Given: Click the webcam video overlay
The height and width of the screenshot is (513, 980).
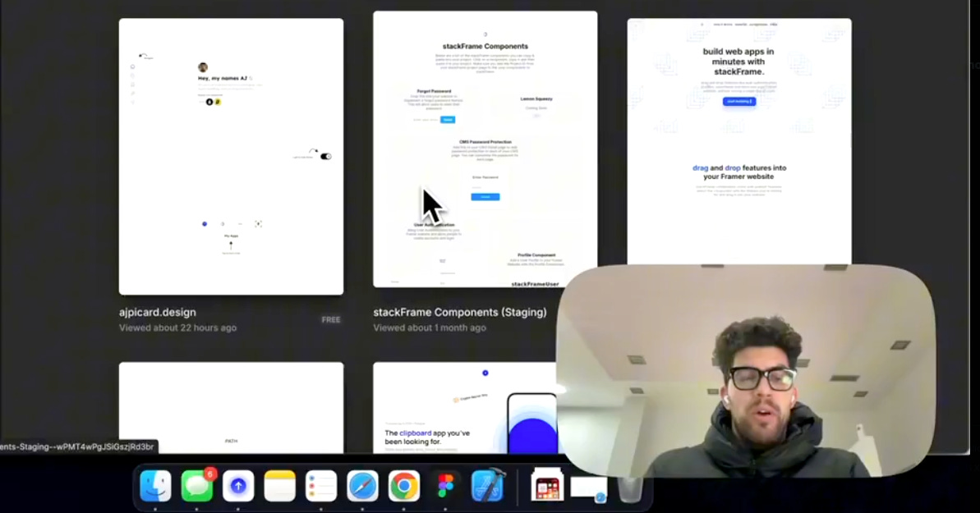Looking at the screenshot, I should pyautogui.click(x=746, y=371).
